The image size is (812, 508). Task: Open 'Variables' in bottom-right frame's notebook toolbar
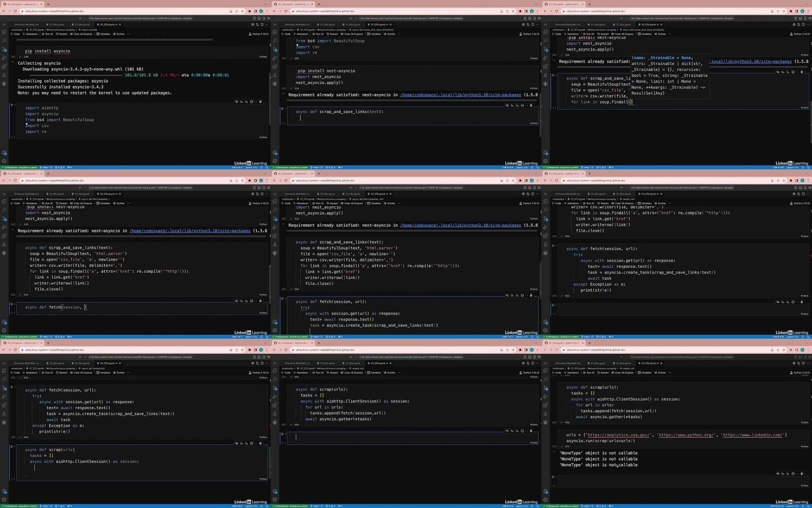pos(645,372)
